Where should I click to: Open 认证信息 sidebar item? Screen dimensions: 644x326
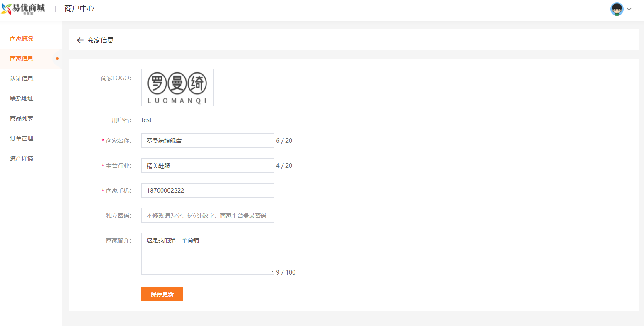pyautogui.click(x=22, y=78)
